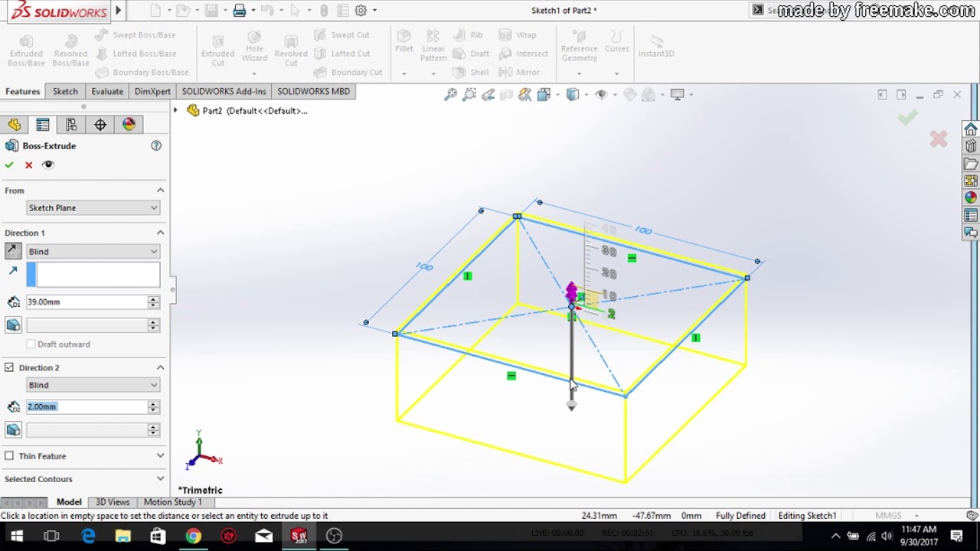Open Custom Properties icon in task pane
This screenshot has height=551, width=980.
[971, 215]
